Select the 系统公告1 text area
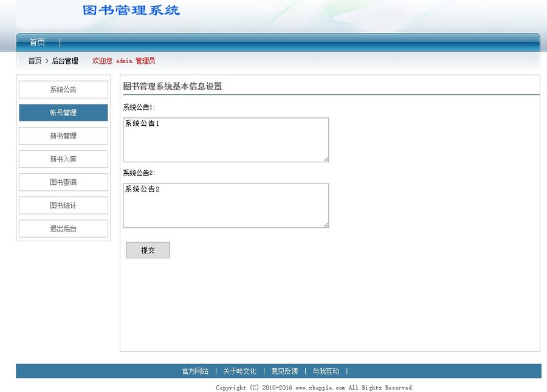Screen dimensions: 547x392 225,139
